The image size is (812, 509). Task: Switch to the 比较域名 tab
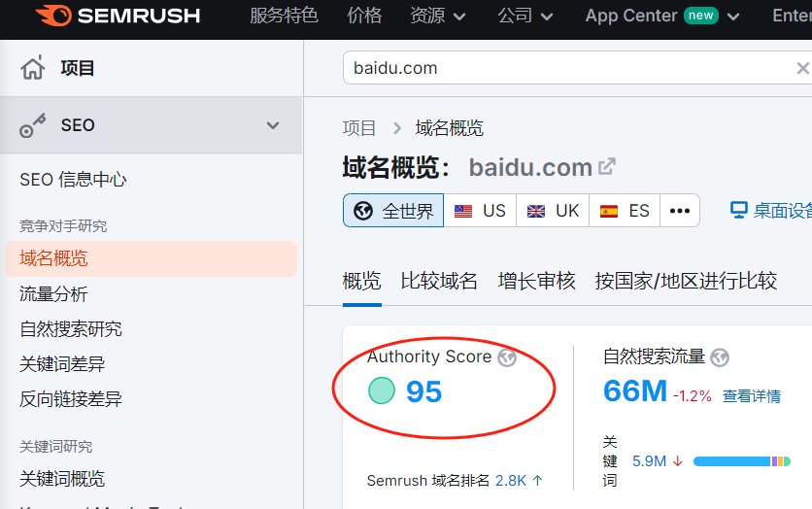(x=439, y=281)
